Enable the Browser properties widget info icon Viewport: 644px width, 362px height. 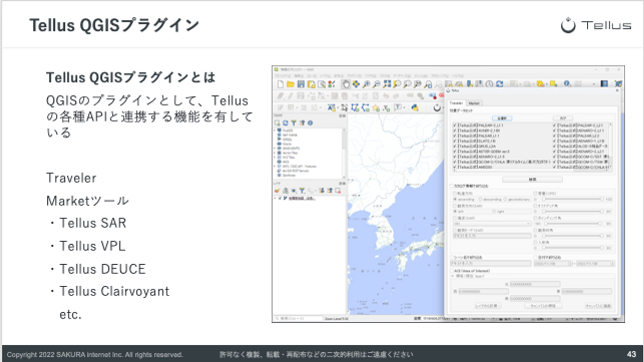click(x=310, y=123)
